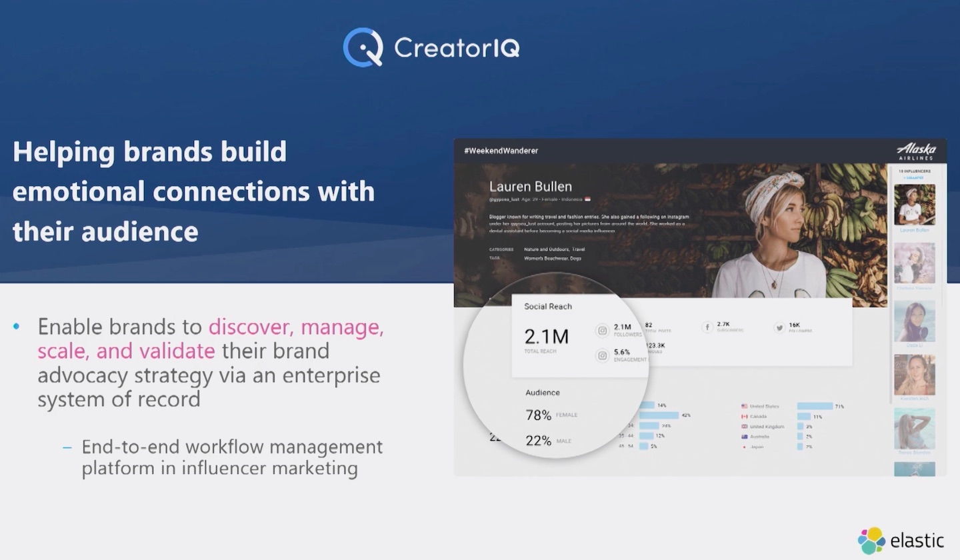
Task: Click the CreatorIQ magnifier logo icon
Action: pos(363,47)
